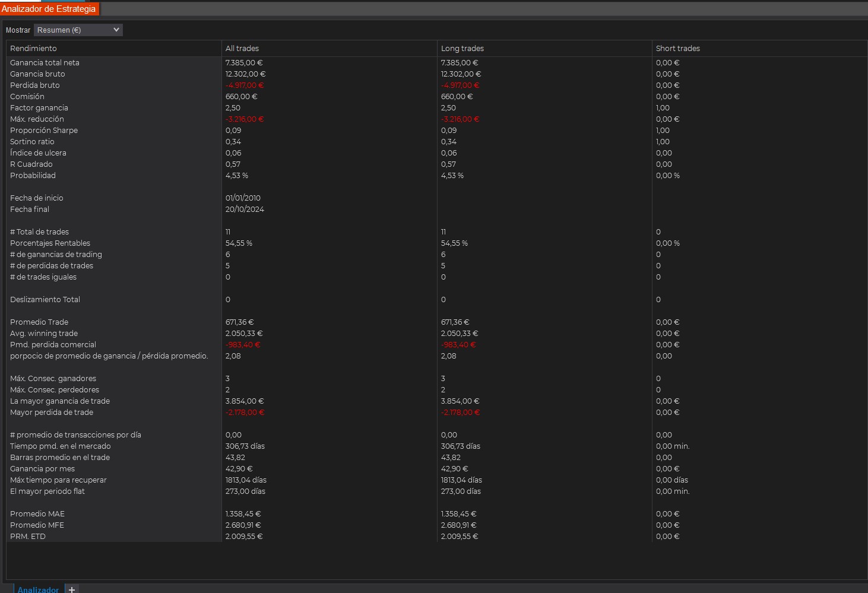Click the Deslizamiento Total row label
This screenshot has height=593, width=868.
[x=45, y=299]
